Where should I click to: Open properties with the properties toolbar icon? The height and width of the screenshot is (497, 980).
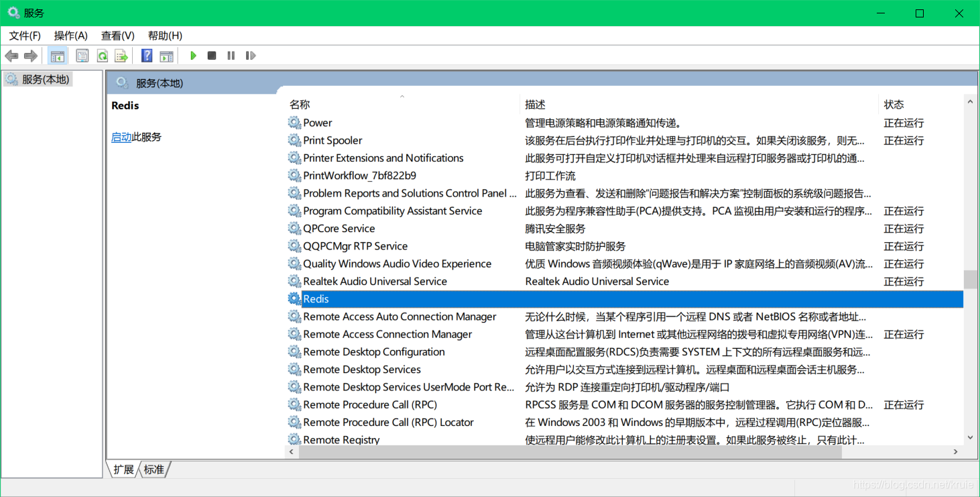(x=82, y=55)
